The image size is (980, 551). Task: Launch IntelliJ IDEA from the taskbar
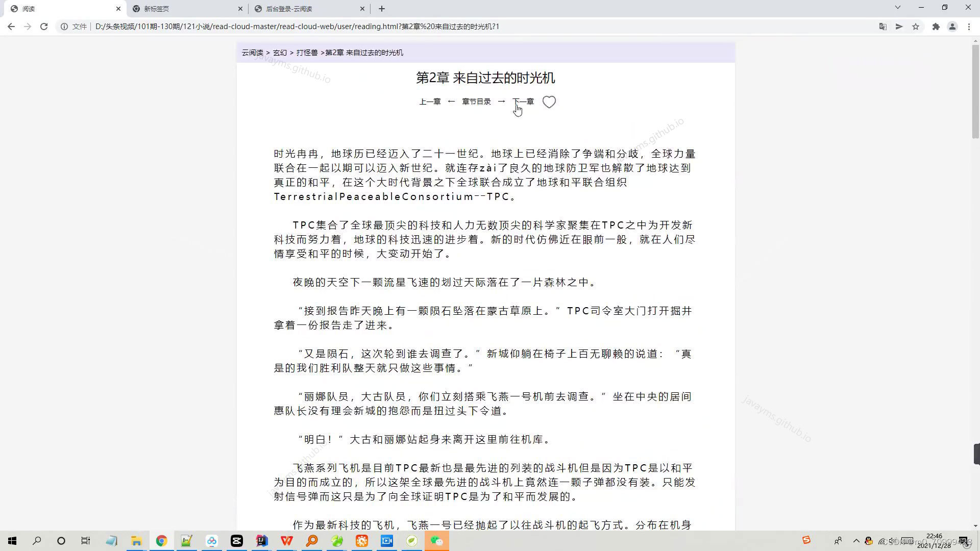[x=262, y=540]
